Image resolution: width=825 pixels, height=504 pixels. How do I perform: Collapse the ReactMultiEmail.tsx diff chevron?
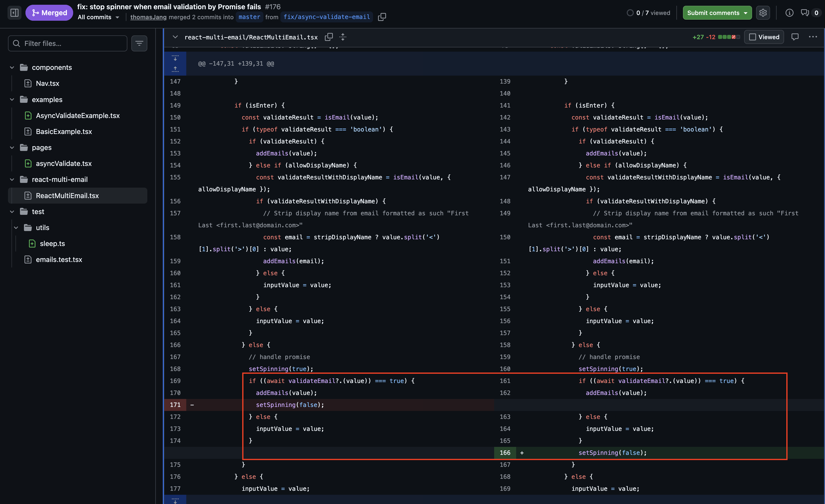click(175, 37)
